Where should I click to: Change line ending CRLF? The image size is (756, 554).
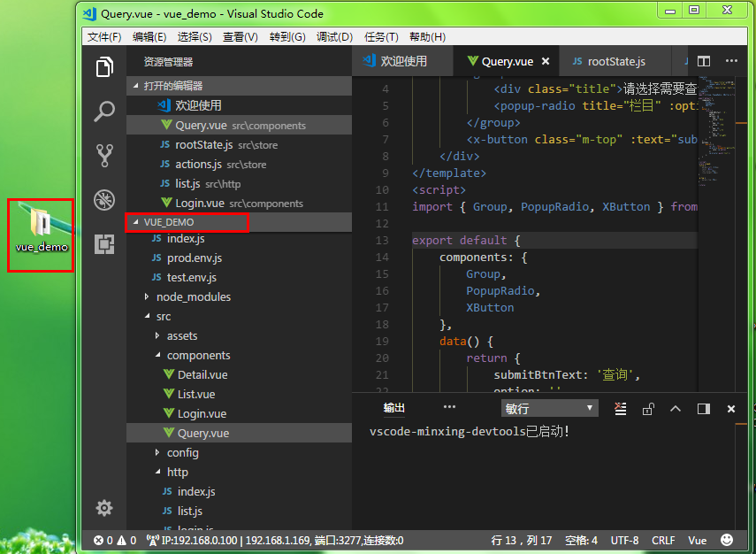tap(663, 541)
